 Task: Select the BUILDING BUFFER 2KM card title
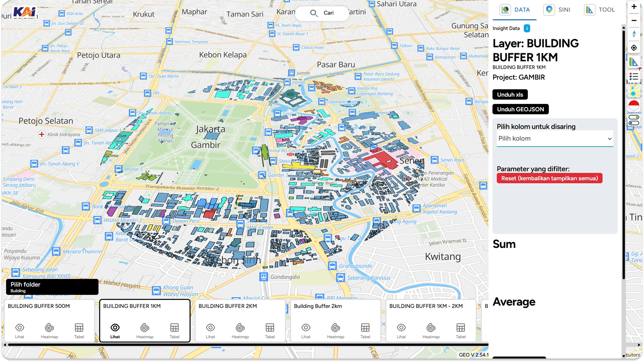point(228,306)
